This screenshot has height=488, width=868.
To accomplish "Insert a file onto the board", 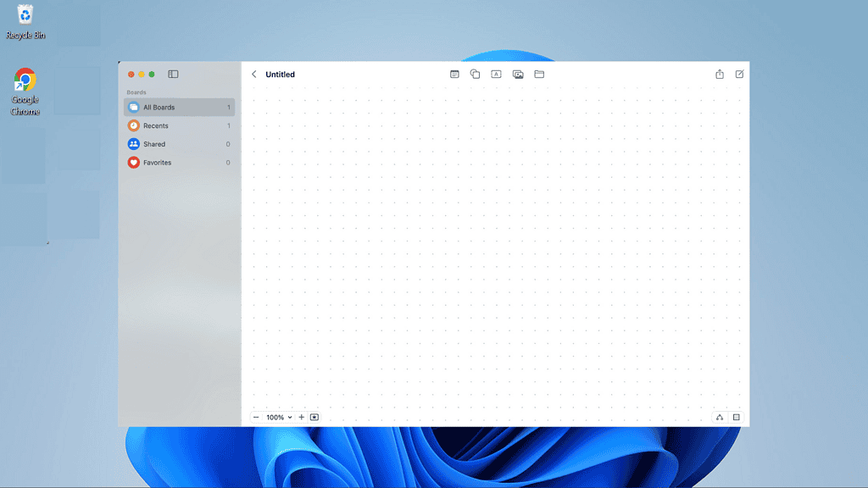I will pos(539,74).
